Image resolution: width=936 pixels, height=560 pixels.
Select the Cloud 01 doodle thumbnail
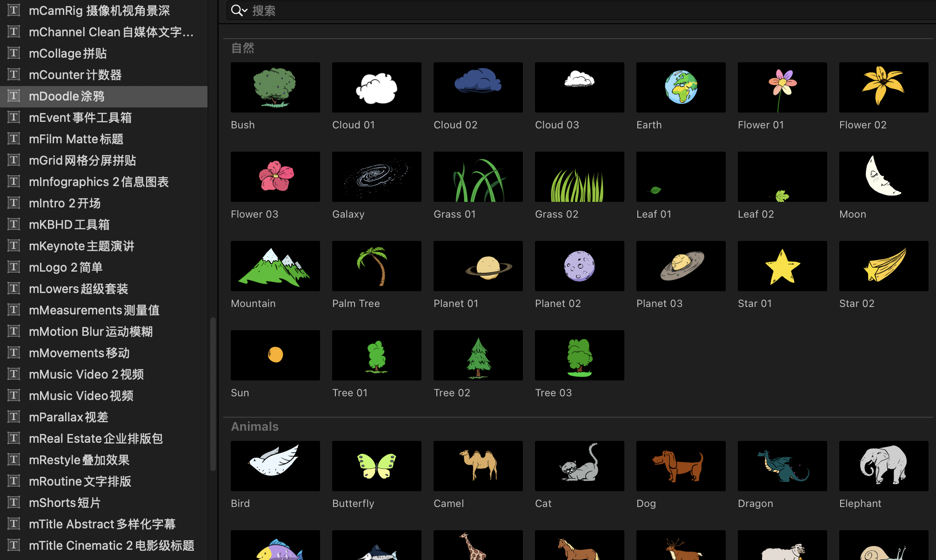(x=377, y=87)
